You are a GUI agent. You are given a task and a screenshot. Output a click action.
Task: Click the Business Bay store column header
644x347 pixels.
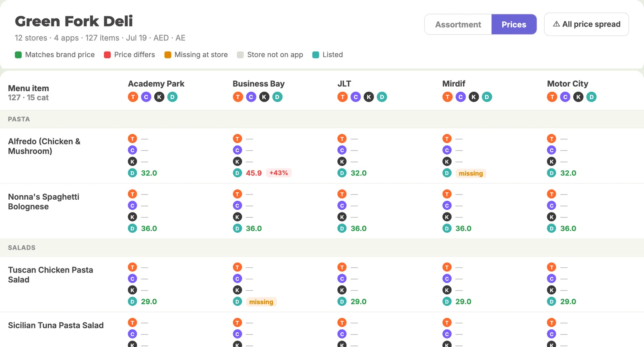pyautogui.click(x=258, y=84)
